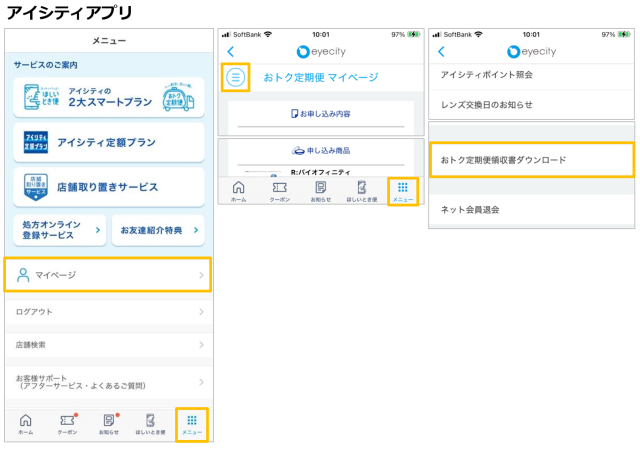Tap 申し込み商品 section heading
The height and width of the screenshot is (451, 640).
tap(321, 151)
